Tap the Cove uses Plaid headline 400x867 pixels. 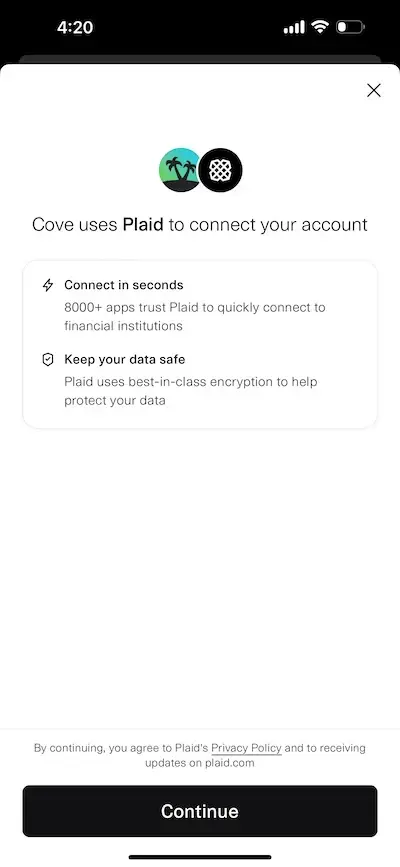point(200,224)
